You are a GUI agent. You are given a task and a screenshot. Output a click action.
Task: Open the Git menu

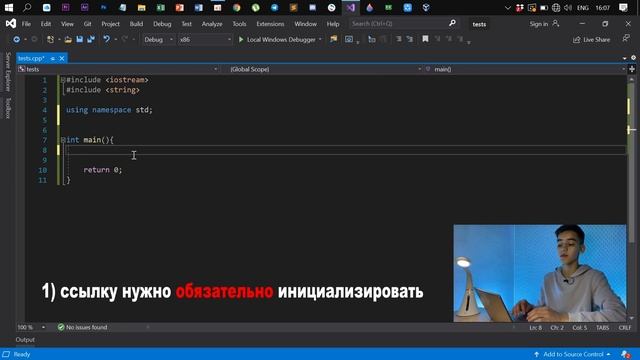tap(87, 24)
